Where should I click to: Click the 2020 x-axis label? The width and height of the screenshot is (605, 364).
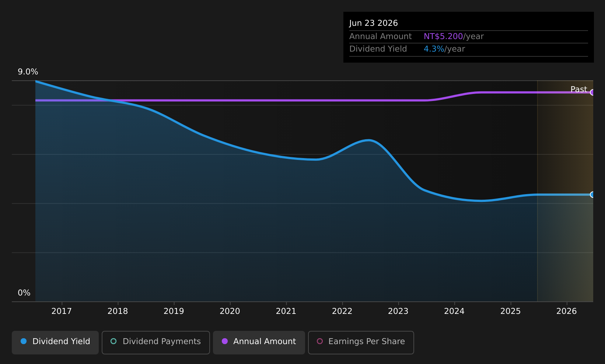tap(230, 311)
